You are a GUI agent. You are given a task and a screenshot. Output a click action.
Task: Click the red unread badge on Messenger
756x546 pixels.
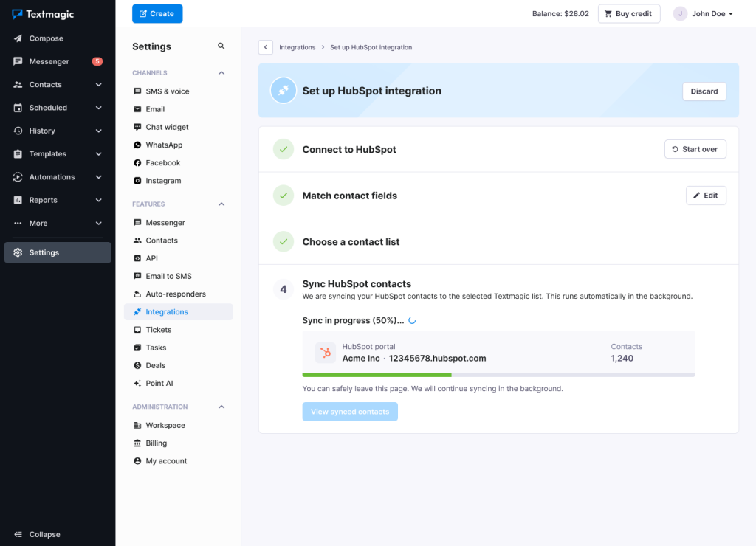(x=97, y=61)
